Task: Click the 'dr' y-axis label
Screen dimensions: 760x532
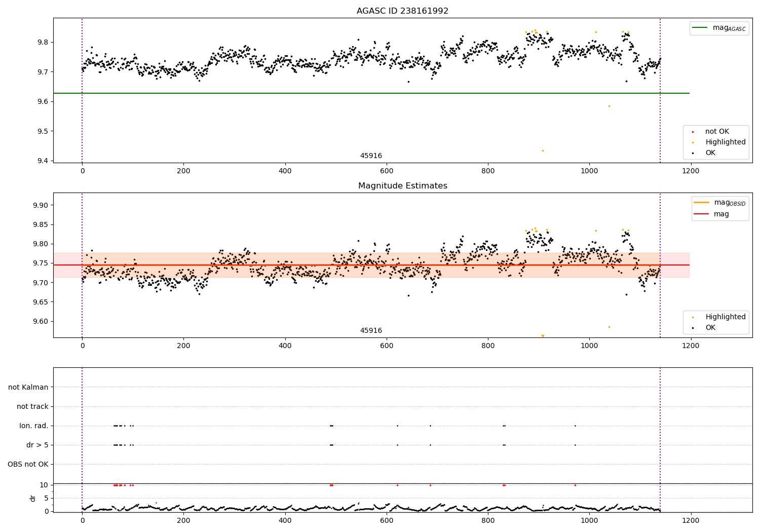Action: click(x=33, y=498)
